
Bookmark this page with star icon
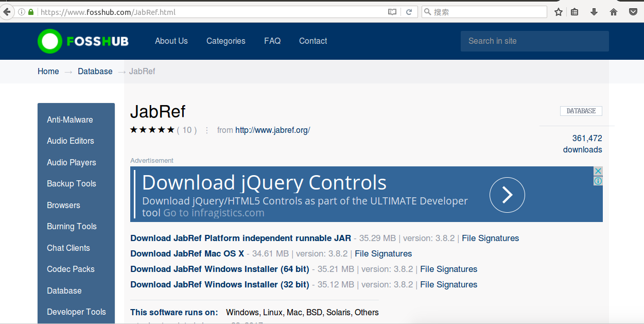(x=559, y=12)
